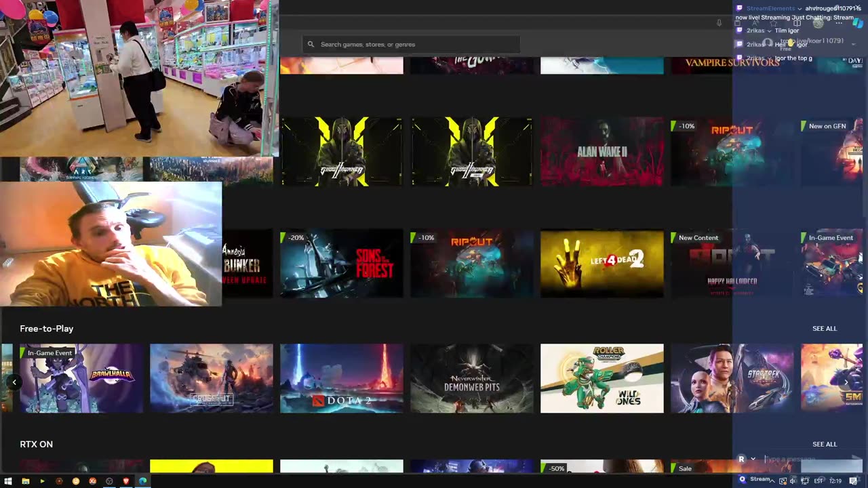This screenshot has height=488, width=868.
Task: Open Star Trek Online tile
Action: click(x=732, y=378)
